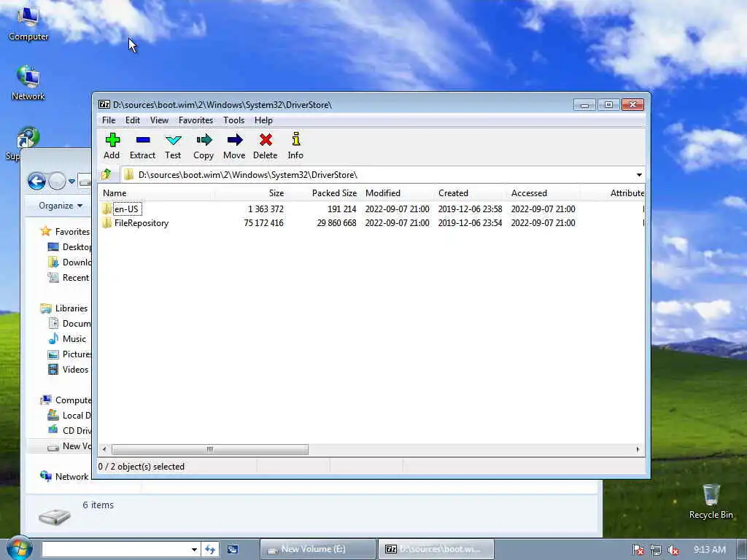Viewport: 747px width, 560px height.
Task: Click the clock showing 9:13 AM
Action: pos(710,550)
